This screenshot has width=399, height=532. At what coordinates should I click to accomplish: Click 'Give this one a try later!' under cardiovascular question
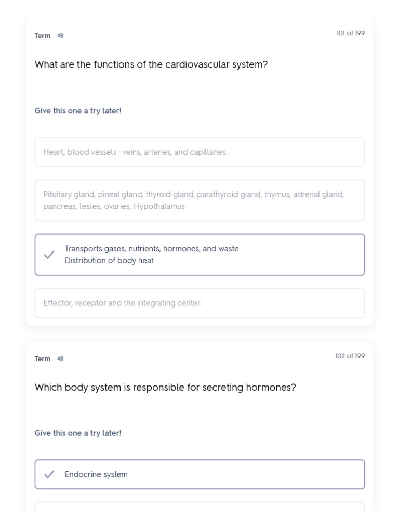[x=78, y=111]
